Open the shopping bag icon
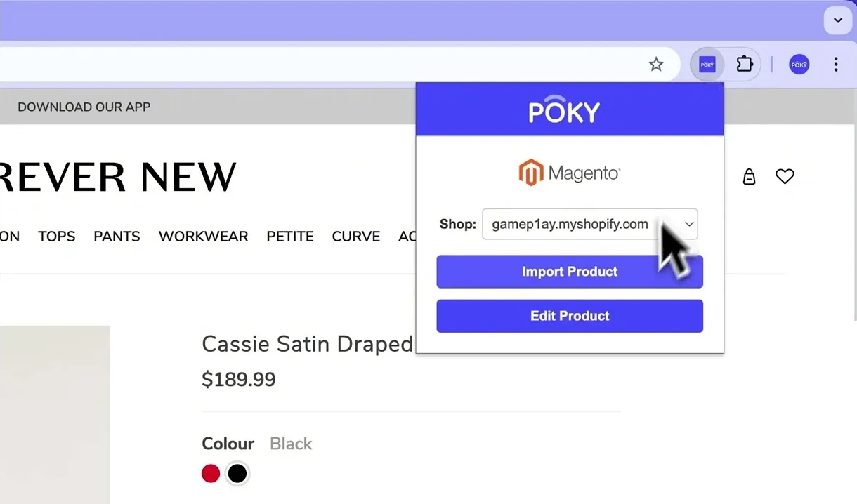The width and height of the screenshot is (857, 504). click(749, 176)
